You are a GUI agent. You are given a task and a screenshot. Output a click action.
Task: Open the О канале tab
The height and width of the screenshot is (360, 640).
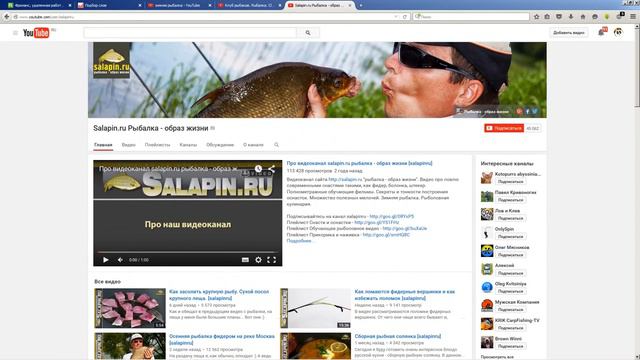[253, 145]
